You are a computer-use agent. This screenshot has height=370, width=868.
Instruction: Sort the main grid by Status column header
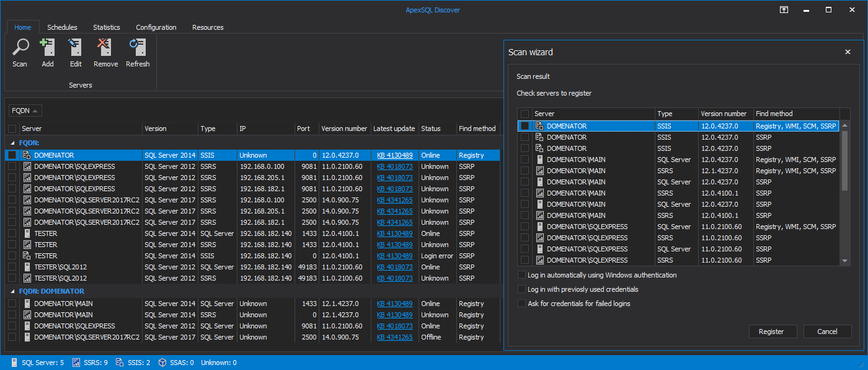(437, 129)
